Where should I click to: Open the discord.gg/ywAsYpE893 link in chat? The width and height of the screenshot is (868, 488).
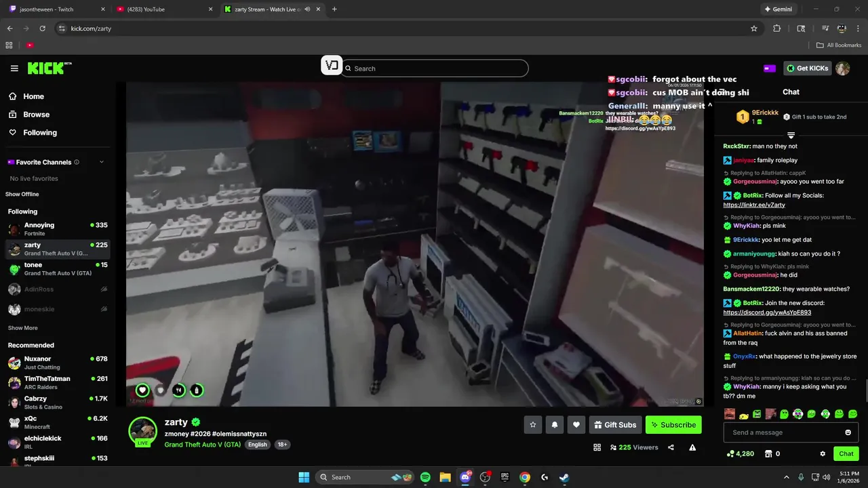point(767,312)
